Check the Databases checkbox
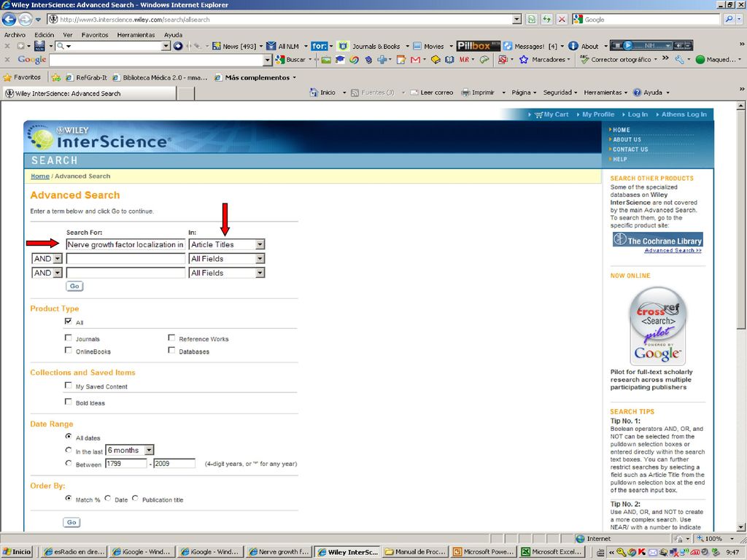747x560 pixels. point(171,350)
